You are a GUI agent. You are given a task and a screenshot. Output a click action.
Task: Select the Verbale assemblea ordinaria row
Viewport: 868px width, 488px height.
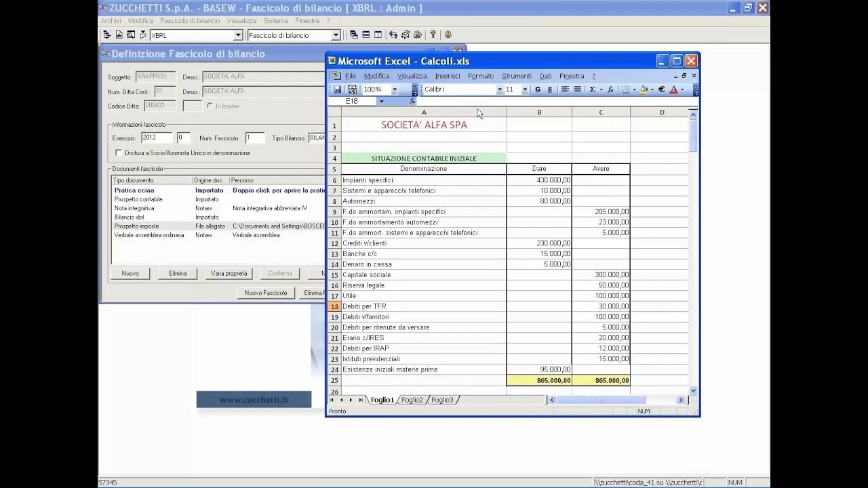(x=218, y=235)
